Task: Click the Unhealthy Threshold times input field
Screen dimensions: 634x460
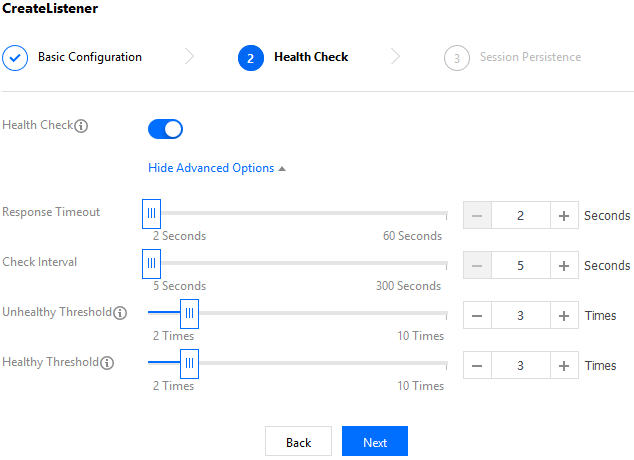Action: coord(520,316)
